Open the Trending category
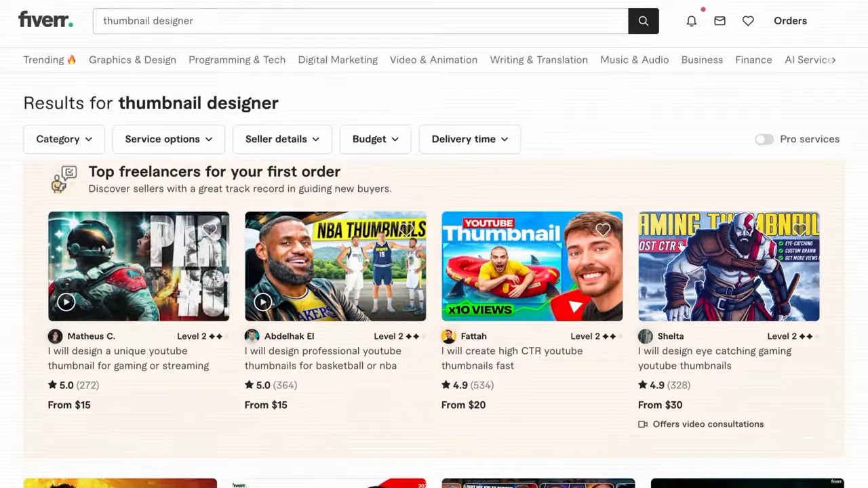The width and height of the screenshot is (868, 488). click(x=50, y=60)
